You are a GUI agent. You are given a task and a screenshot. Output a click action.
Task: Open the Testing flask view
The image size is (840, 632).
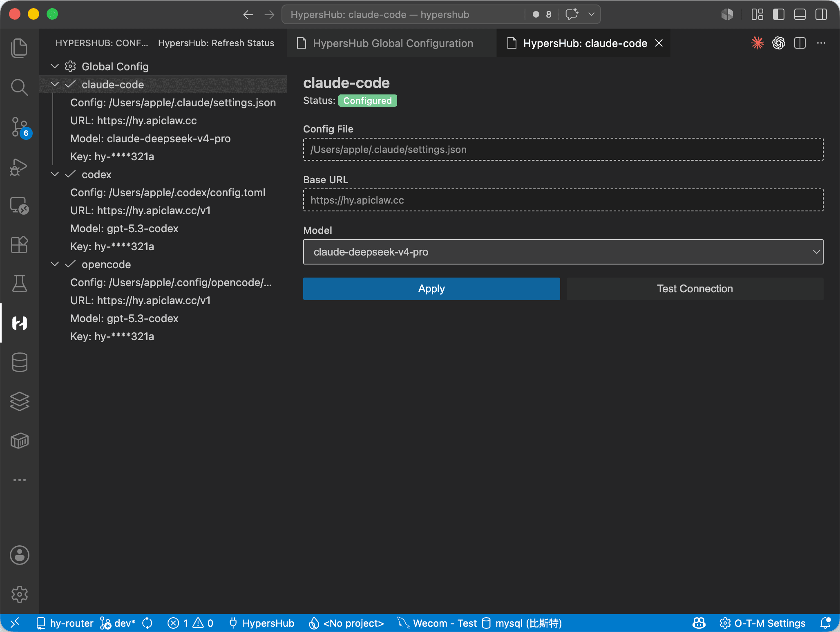19,284
